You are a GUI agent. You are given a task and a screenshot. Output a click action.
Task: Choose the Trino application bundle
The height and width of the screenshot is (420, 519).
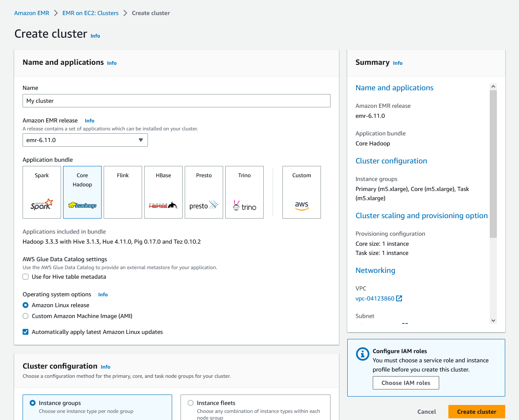point(244,192)
